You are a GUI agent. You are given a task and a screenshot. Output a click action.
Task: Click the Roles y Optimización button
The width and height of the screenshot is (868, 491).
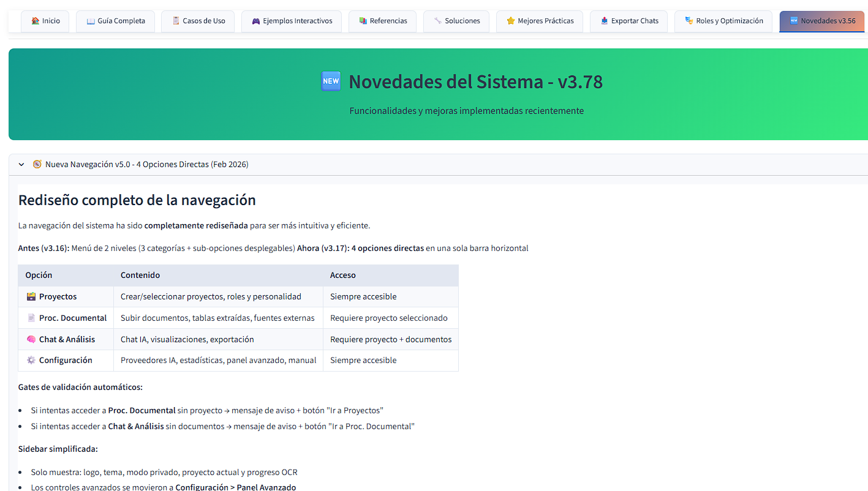tap(723, 21)
